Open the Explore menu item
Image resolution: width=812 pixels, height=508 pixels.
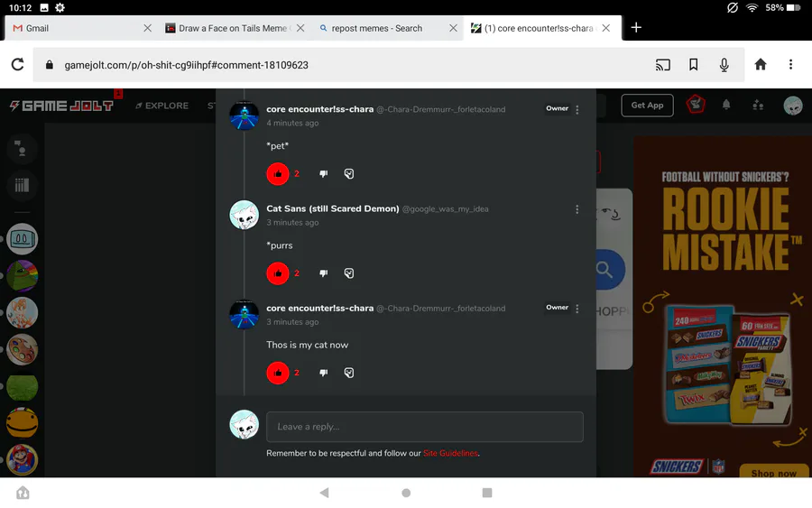pyautogui.click(x=162, y=106)
